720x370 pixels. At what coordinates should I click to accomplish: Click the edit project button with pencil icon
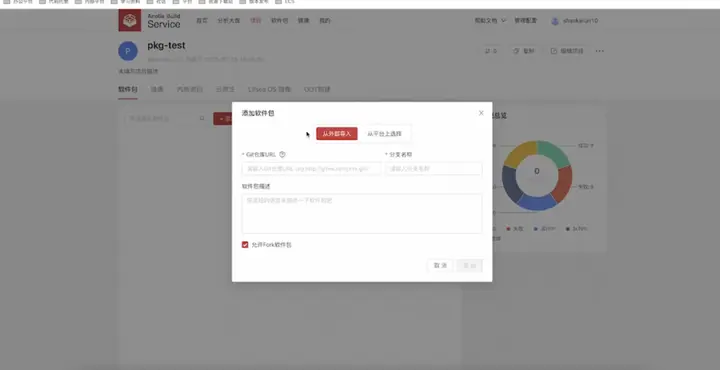(x=567, y=51)
